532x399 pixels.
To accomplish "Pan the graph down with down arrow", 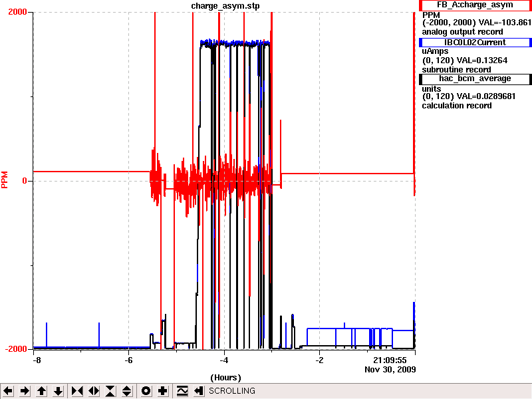I will coord(58,391).
